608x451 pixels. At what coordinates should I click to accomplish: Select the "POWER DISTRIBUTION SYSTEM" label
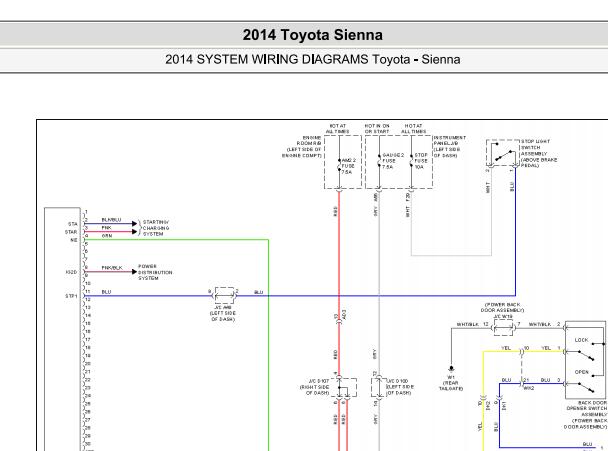click(x=155, y=272)
